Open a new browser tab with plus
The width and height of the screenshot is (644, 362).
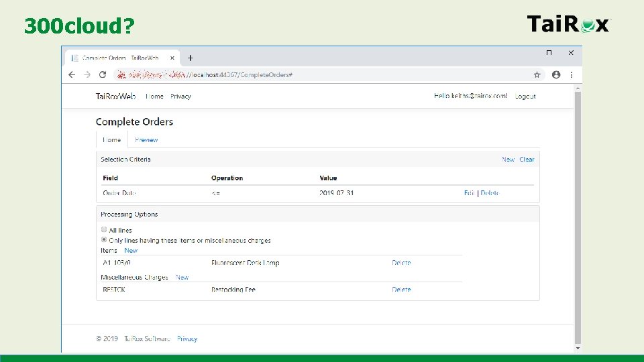190,58
